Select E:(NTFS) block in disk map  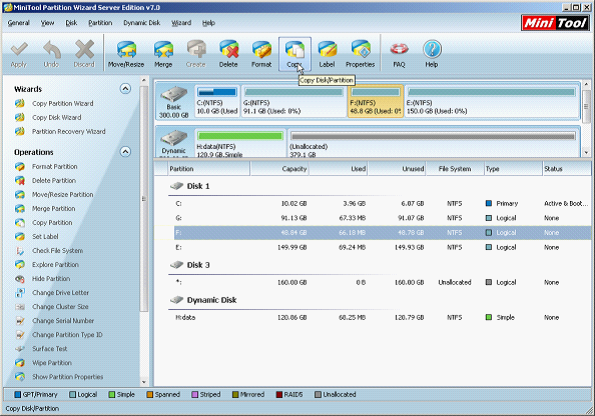tap(492, 101)
